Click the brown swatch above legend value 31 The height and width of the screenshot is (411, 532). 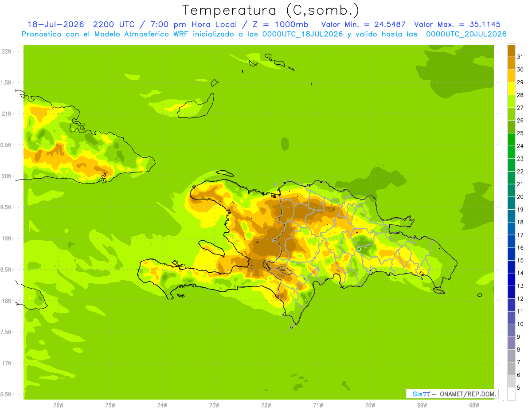tap(511, 51)
